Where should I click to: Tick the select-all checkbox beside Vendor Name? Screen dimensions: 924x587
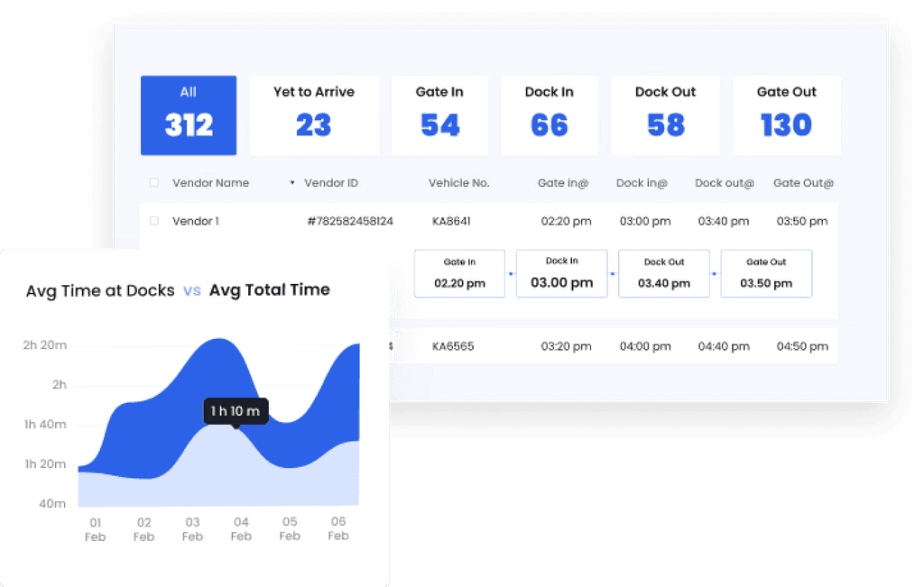pyautogui.click(x=153, y=182)
